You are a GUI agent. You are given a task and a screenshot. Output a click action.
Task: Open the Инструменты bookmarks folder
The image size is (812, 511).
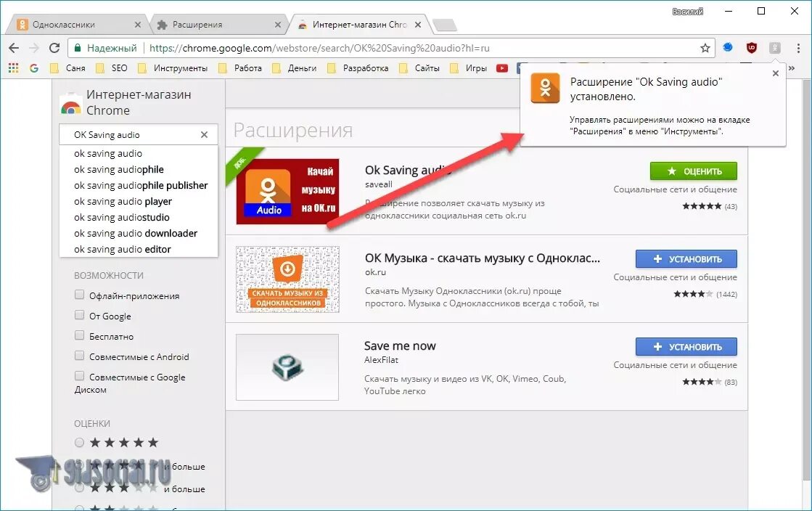tap(173, 68)
